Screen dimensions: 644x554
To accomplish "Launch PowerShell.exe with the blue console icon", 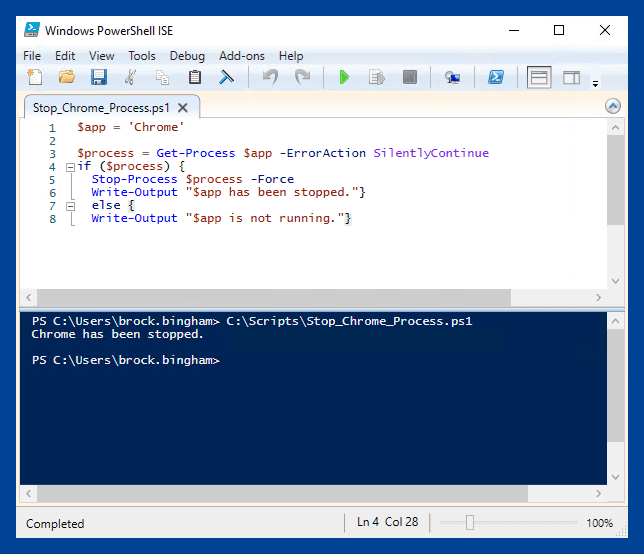I will [x=496, y=77].
